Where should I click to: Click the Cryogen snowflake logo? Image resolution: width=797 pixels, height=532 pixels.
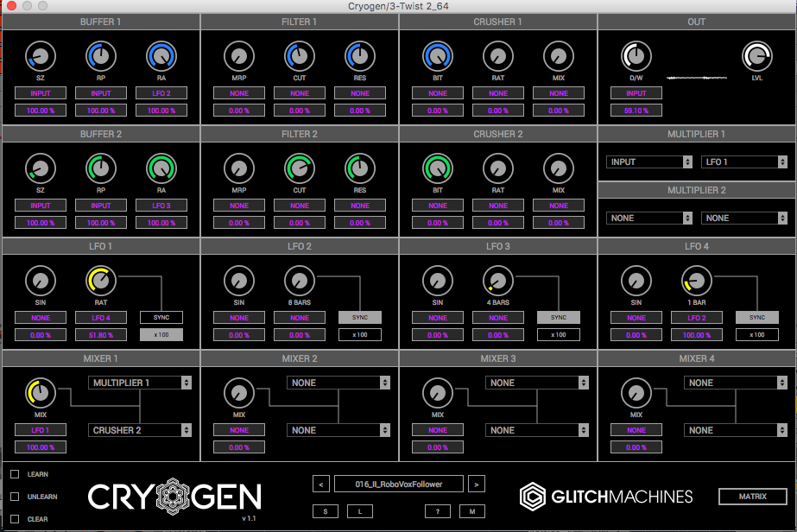[x=173, y=497]
